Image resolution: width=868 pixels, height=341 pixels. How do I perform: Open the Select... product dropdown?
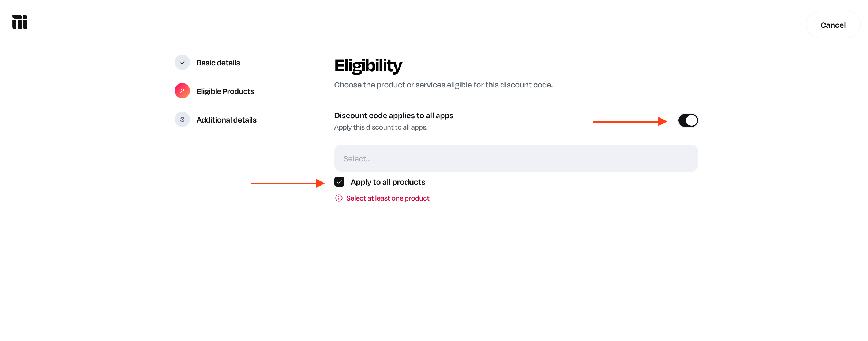pyautogui.click(x=516, y=158)
